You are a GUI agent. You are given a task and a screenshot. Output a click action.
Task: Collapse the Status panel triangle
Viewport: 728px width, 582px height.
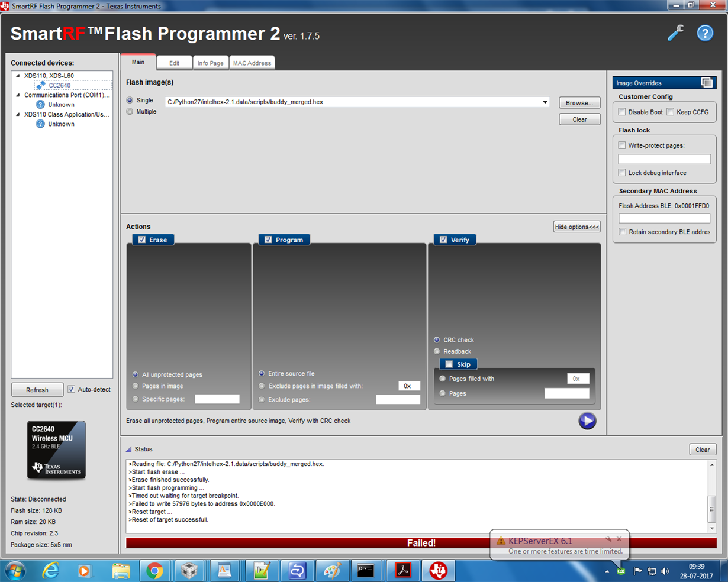click(x=128, y=450)
